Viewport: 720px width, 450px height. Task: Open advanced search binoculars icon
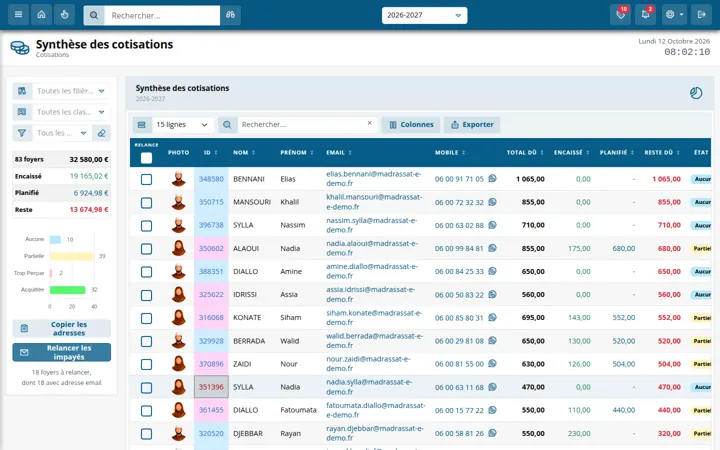[231, 15]
